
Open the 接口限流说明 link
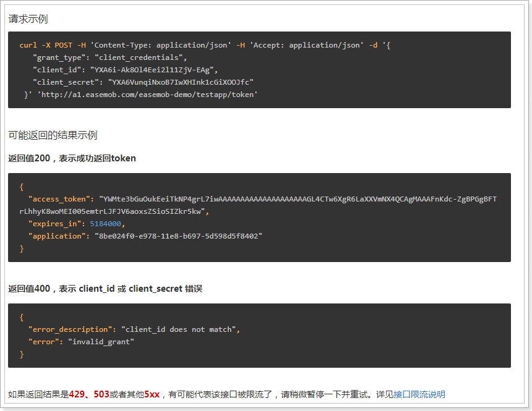tap(419, 394)
